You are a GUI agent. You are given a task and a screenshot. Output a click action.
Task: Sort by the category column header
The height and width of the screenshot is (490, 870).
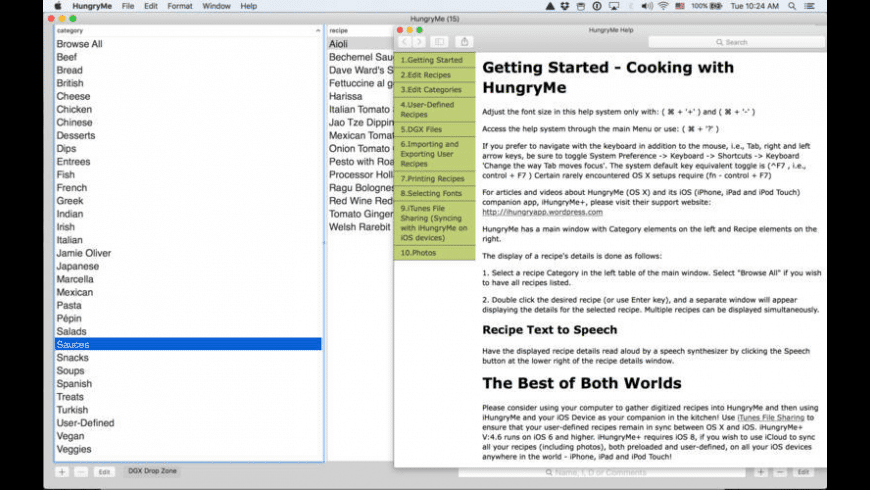click(188, 31)
